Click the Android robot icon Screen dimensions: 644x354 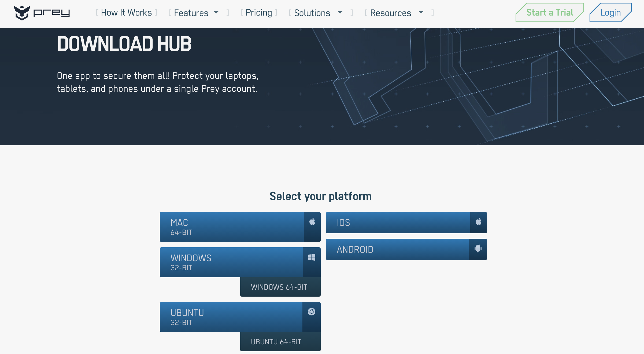pos(478,249)
